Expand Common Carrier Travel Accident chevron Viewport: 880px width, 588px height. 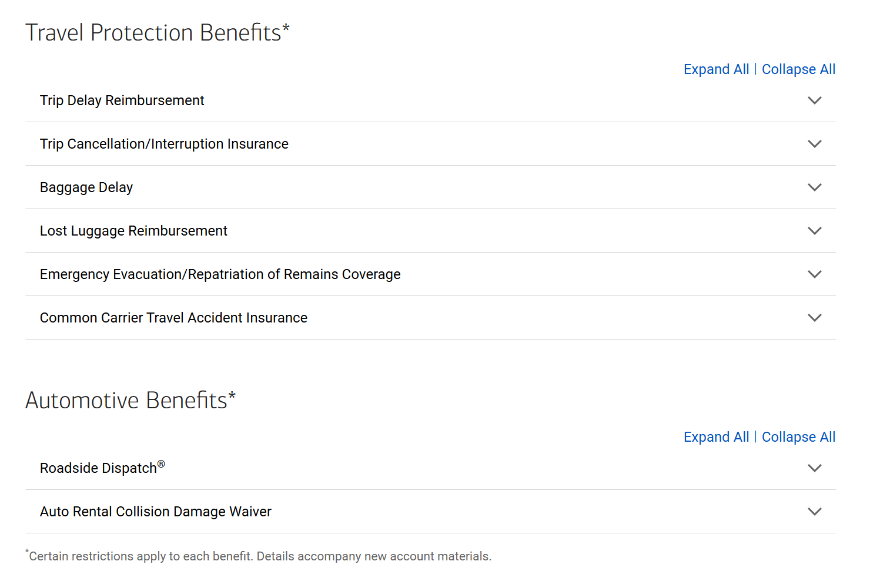coord(814,318)
